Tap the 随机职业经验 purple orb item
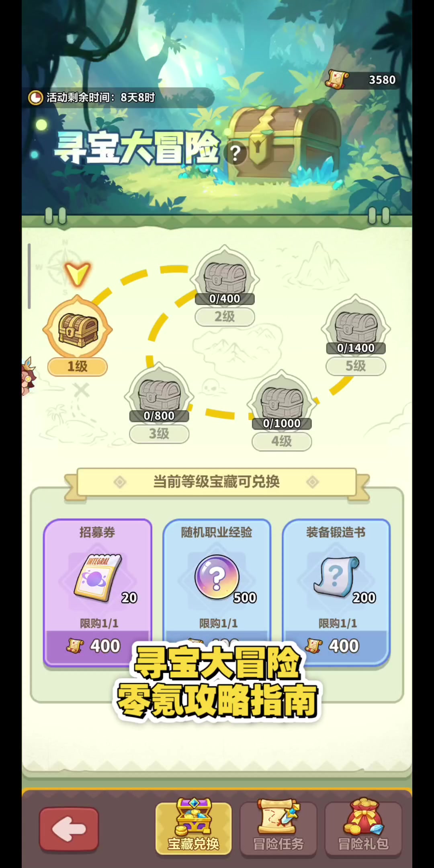Viewport: 434px width, 868px height. pos(217,577)
